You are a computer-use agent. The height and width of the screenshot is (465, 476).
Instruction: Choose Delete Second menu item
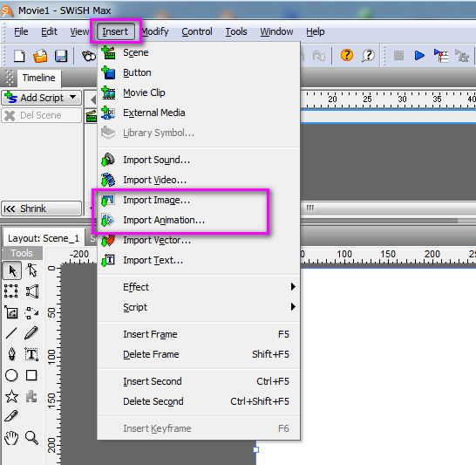click(199, 401)
